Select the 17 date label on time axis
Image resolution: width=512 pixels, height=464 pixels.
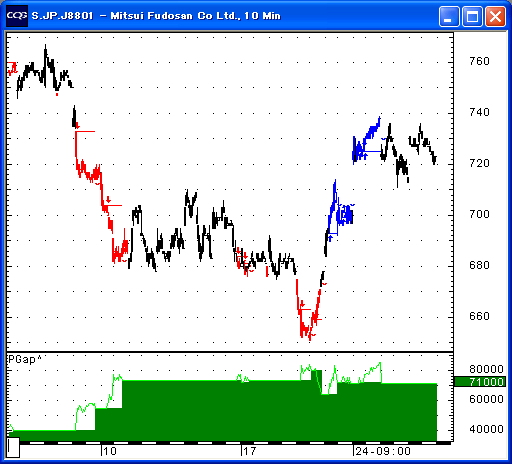(249, 451)
